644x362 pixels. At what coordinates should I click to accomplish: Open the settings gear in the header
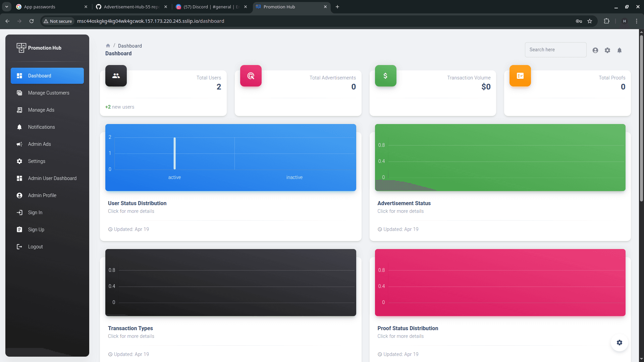coord(607,50)
